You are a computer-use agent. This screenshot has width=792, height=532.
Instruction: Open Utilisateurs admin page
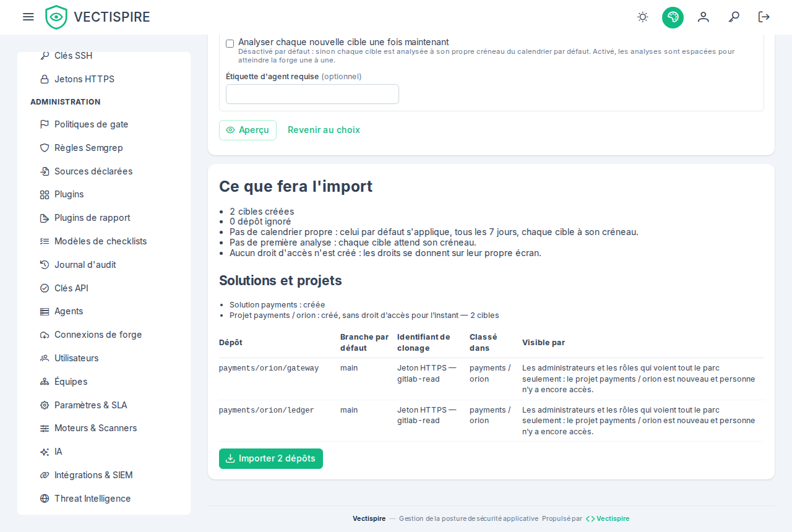pos(104,358)
